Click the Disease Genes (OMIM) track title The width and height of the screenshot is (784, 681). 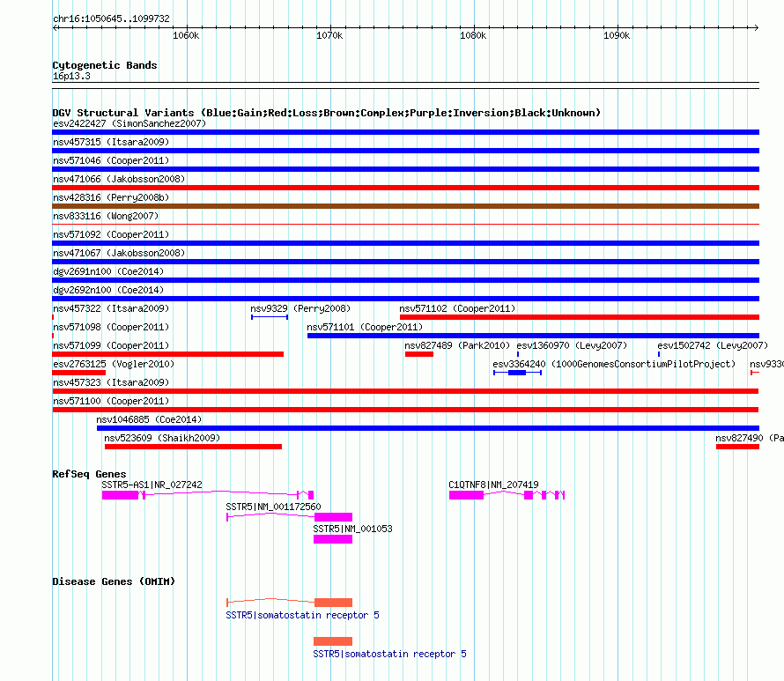pos(114,581)
